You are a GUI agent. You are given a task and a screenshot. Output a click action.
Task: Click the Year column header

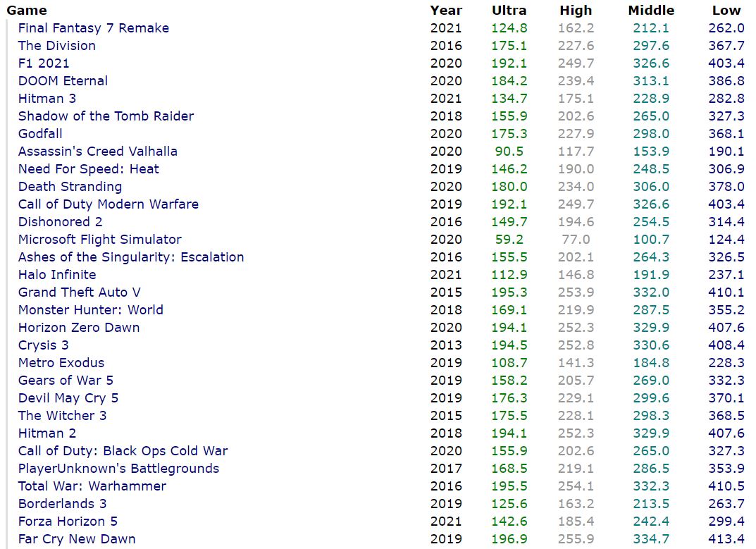point(446,10)
